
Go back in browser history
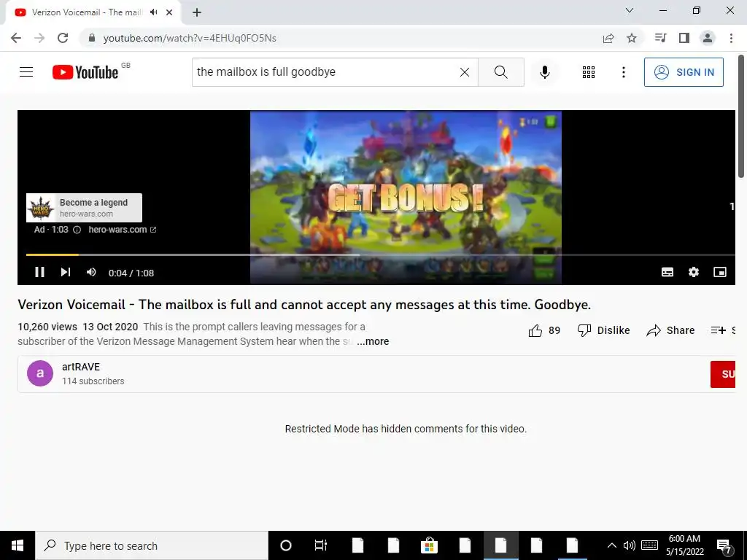(16, 38)
